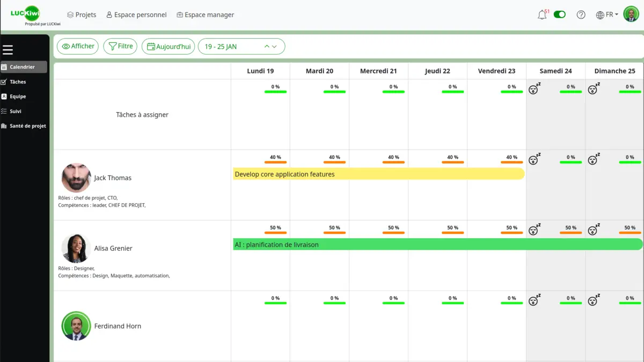Viewport: 644px width, 362px height.
Task: Click the notification bell with 51 alerts
Action: [543, 14]
